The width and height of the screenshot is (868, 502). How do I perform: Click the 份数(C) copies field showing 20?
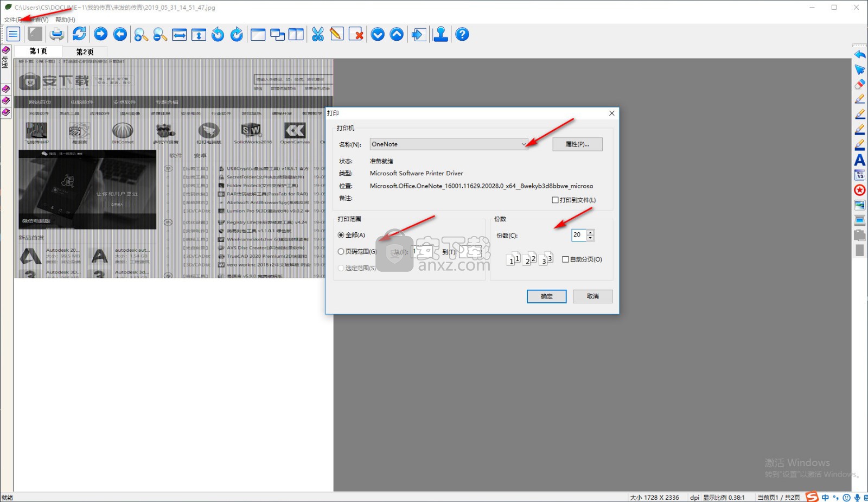[579, 235]
